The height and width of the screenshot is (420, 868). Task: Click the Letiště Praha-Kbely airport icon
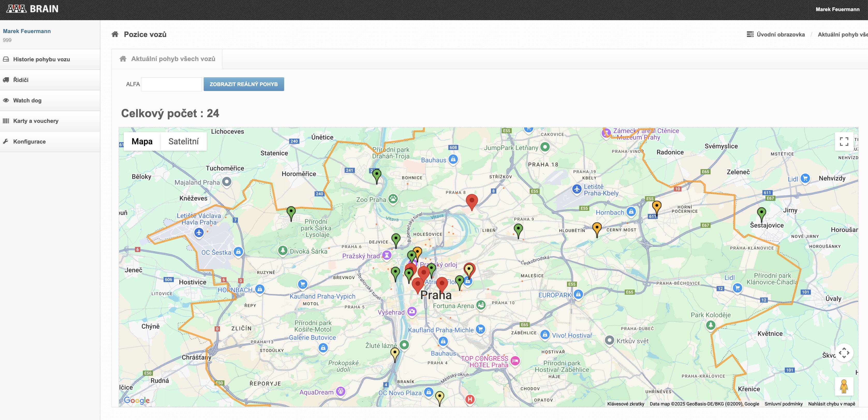tap(577, 189)
